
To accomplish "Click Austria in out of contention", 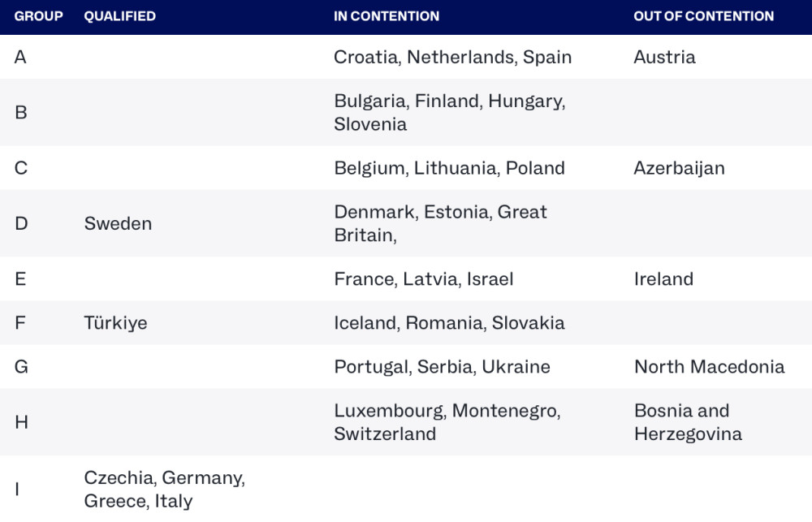I will (x=664, y=57).
